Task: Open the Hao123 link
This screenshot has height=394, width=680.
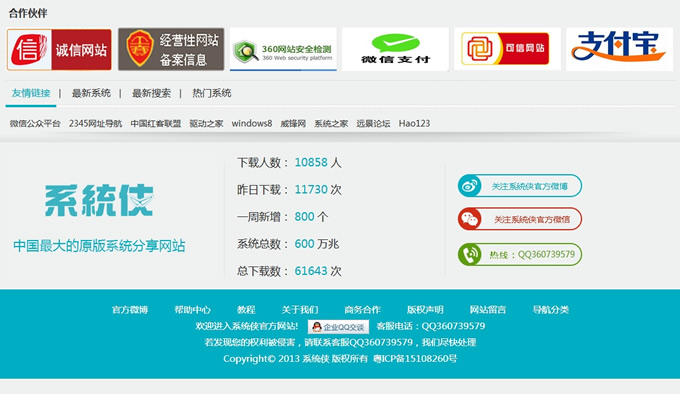Action: (415, 124)
